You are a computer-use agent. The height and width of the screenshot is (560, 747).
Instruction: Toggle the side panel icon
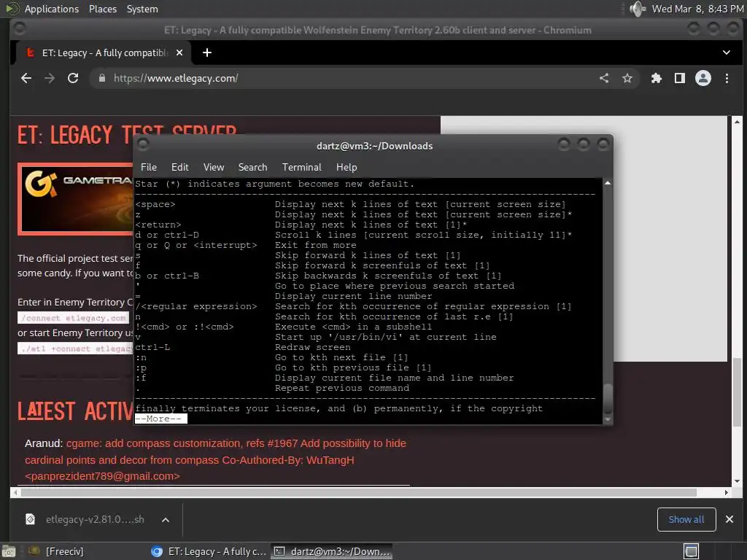point(680,78)
